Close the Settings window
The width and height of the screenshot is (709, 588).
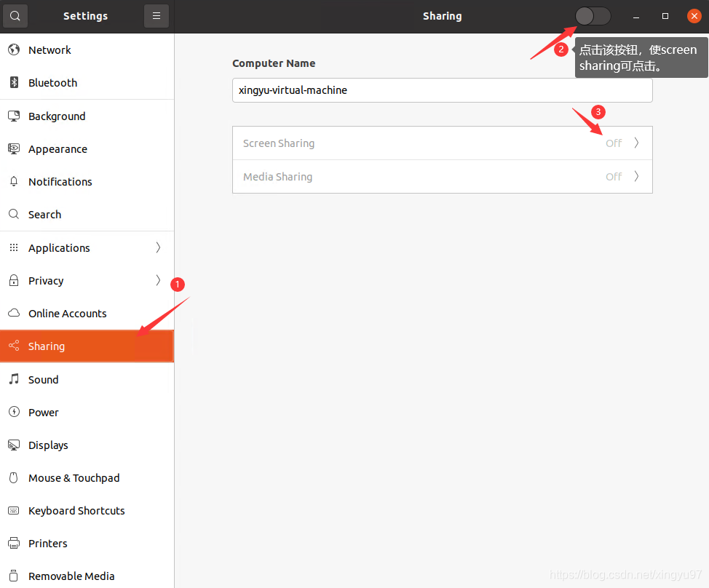pyautogui.click(x=694, y=16)
